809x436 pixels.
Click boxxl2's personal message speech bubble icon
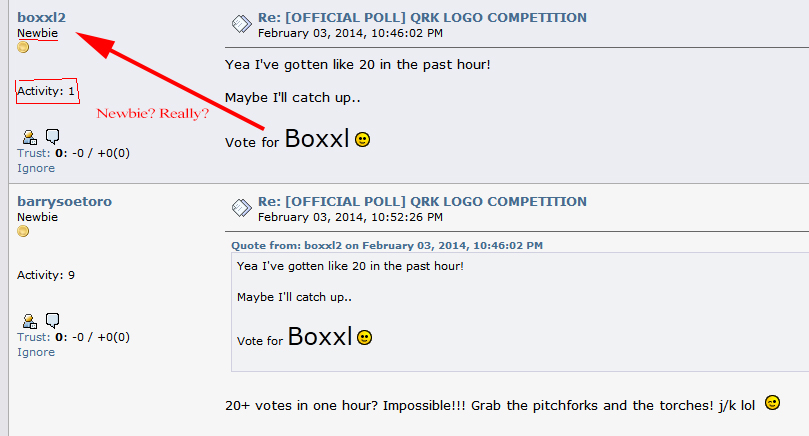pos(53,136)
